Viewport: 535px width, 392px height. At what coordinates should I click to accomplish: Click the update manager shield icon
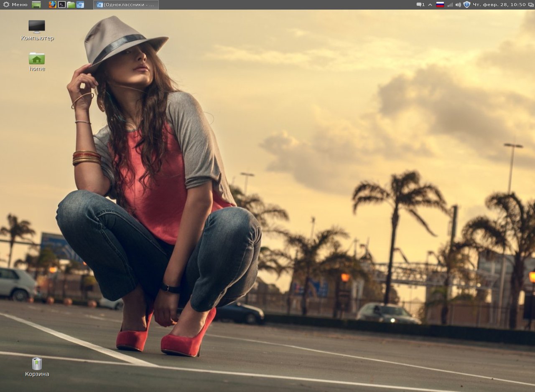(x=467, y=5)
